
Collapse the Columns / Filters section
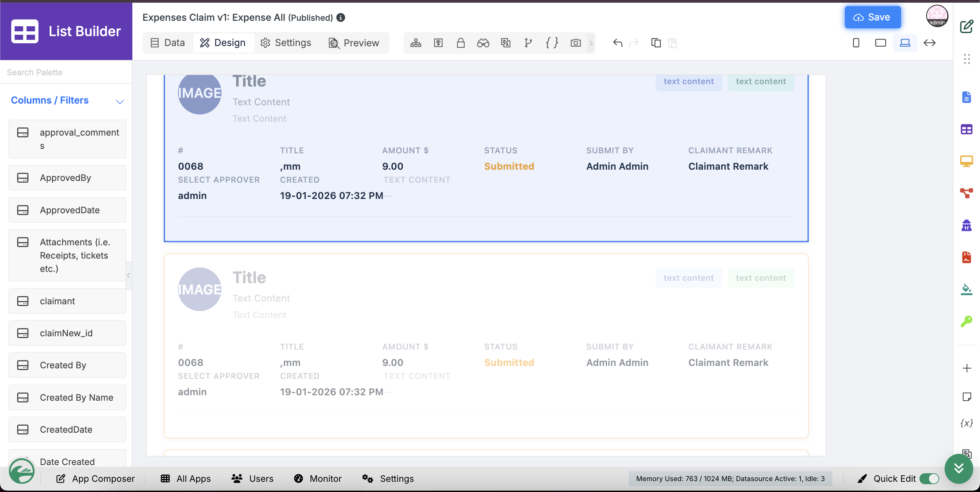coord(120,101)
